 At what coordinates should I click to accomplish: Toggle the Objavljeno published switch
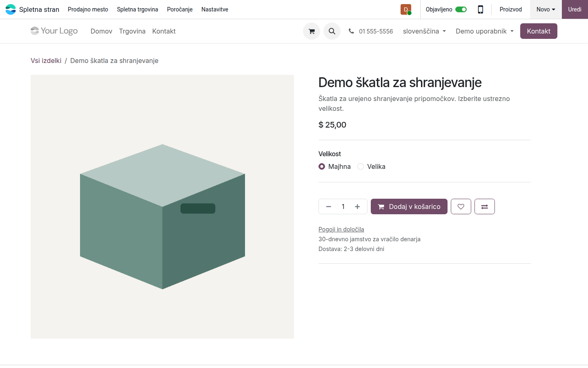tap(461, 9)
